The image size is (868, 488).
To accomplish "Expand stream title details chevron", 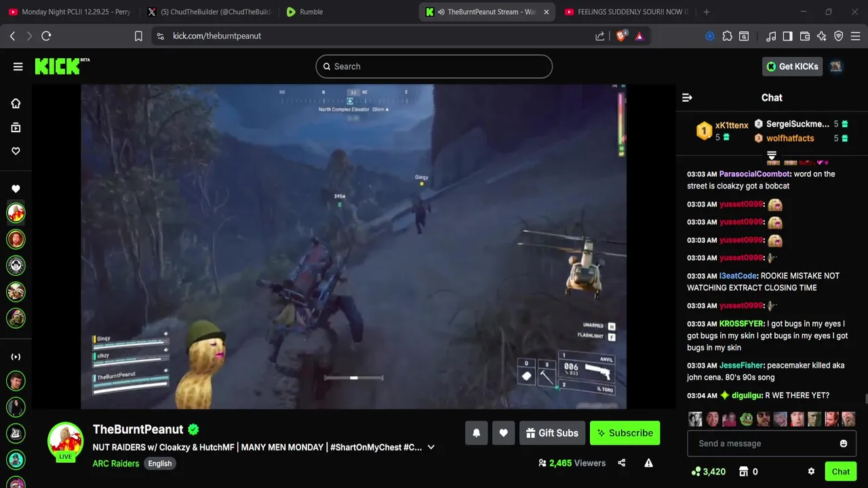I will click(x=431, y=447).
